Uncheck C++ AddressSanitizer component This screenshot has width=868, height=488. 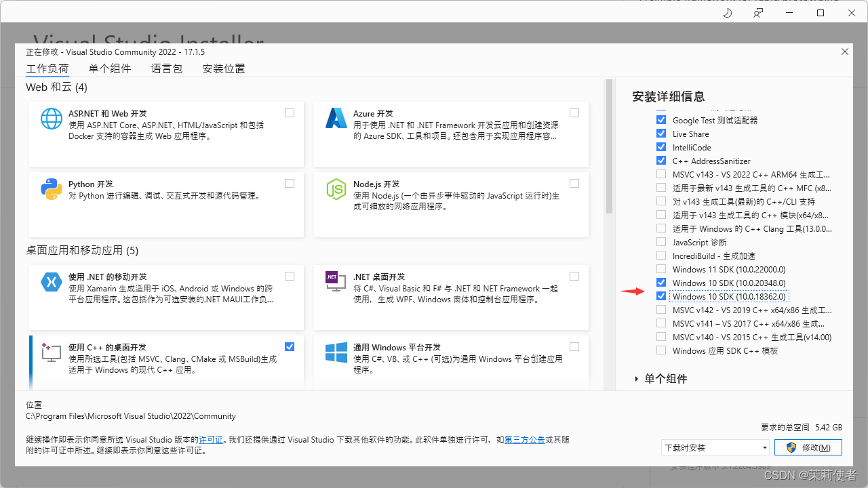661,161
